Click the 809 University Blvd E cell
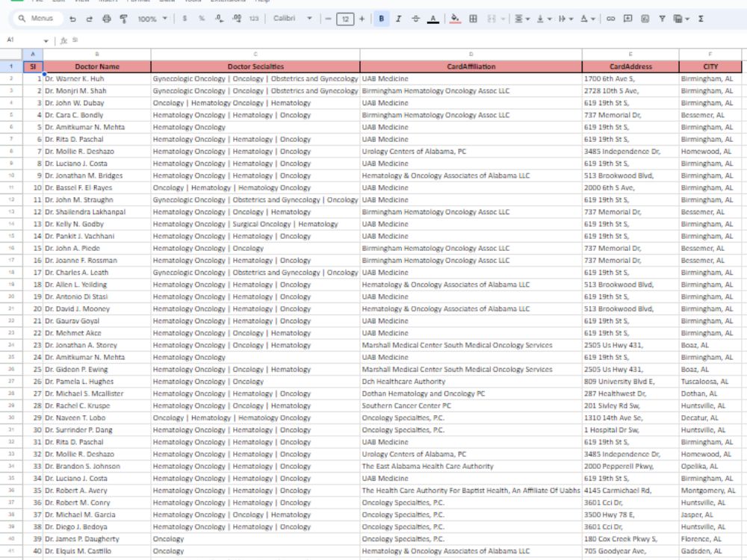Viewport: 747px width, 560px height. coord(630,382)
